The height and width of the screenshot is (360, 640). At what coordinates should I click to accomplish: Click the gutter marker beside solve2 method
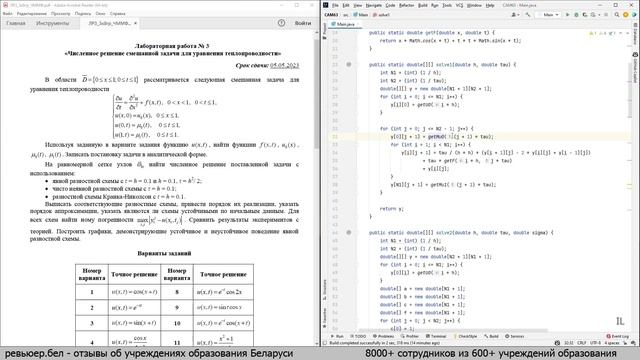click(349, 233)
